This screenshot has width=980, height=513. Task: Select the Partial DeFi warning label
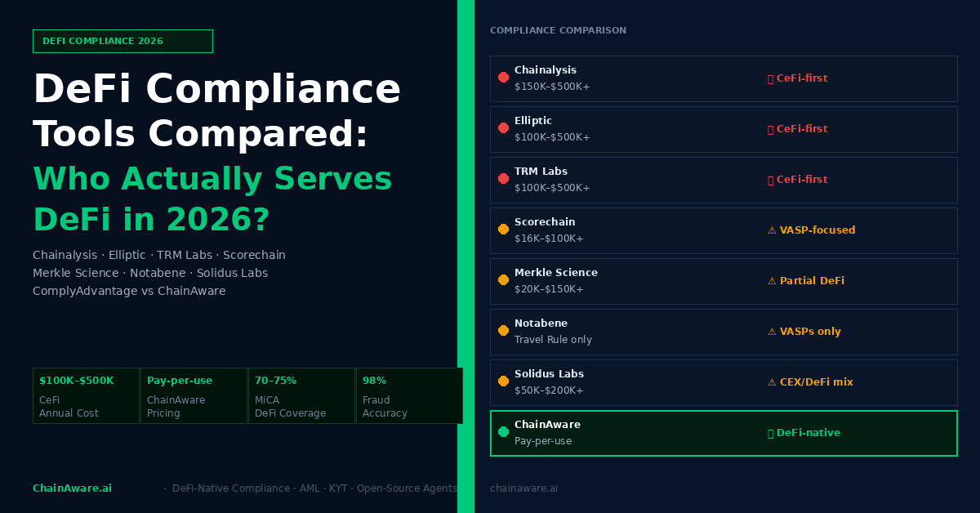(x=805, y=281)
